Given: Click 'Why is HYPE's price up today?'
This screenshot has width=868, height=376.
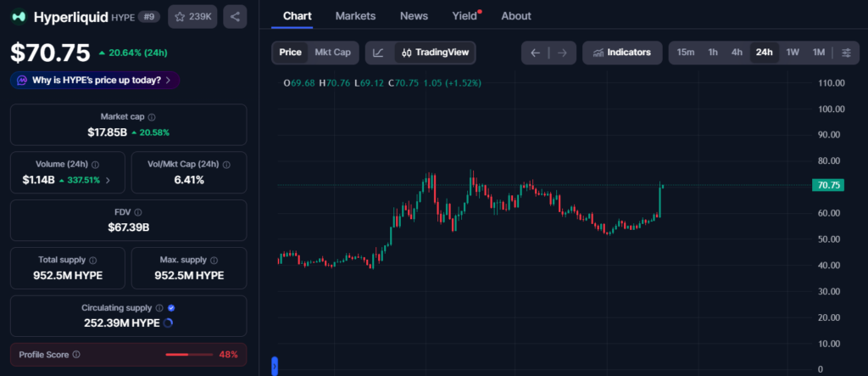Looking at the screenshot, I should point(95,81).
